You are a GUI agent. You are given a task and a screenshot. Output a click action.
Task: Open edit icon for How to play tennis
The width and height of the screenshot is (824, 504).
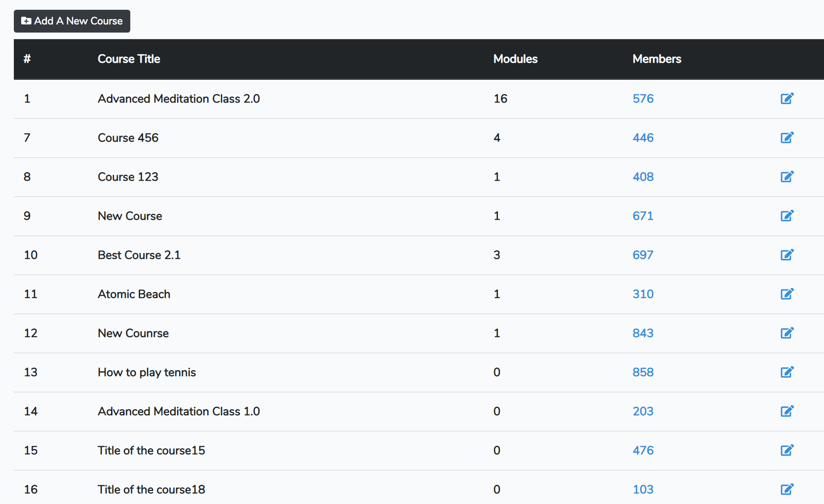click(x=787, y=372)
